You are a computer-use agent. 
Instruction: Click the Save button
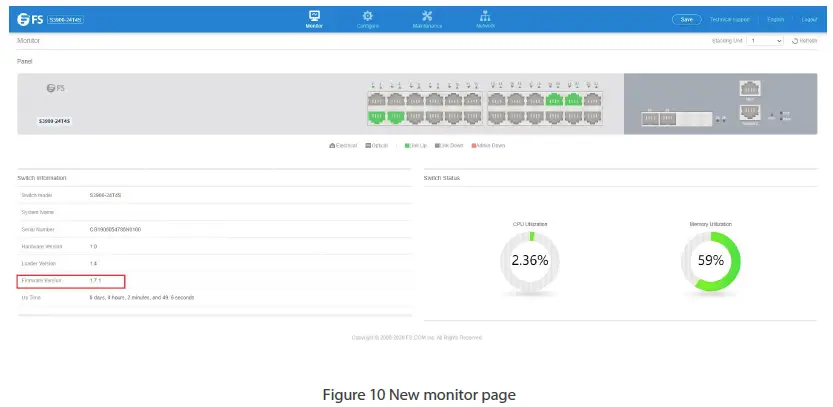[x=687, y=19]
